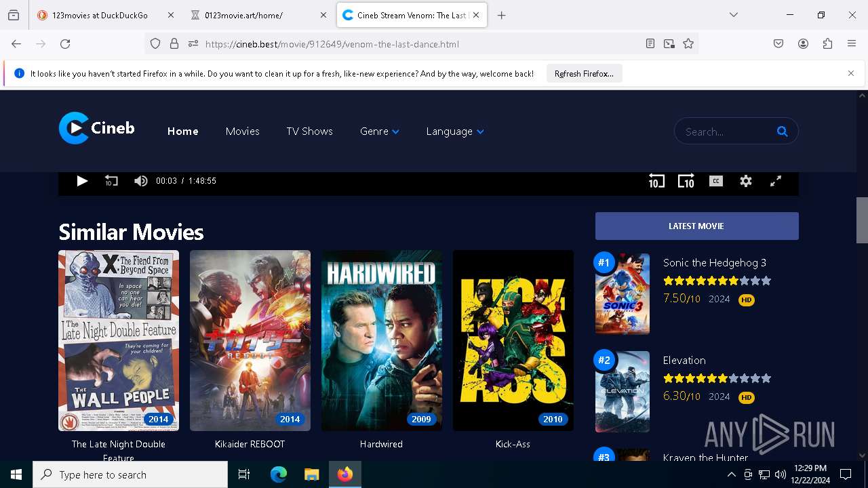Open the Windows Start menu

coord(16,474)
